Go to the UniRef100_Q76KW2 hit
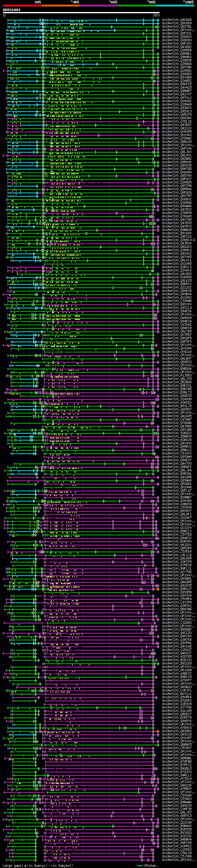This screenshot has width=197, height=868. tap(177, 138)
